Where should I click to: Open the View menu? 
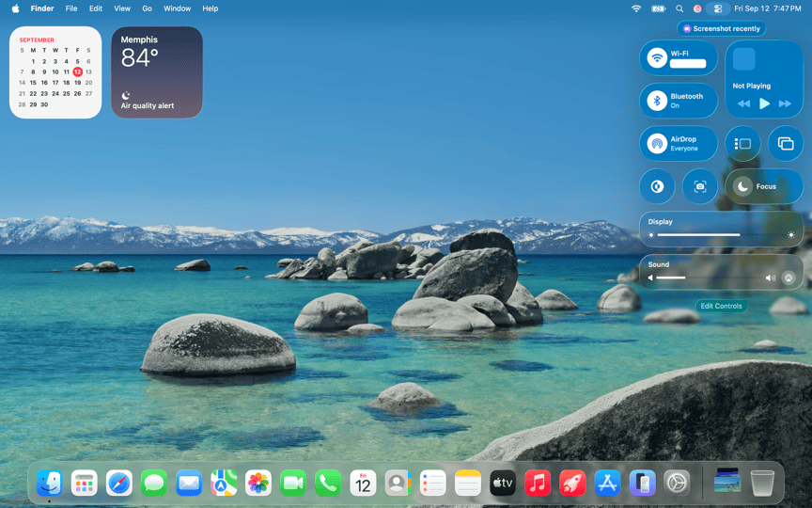(x=122, y=8)
